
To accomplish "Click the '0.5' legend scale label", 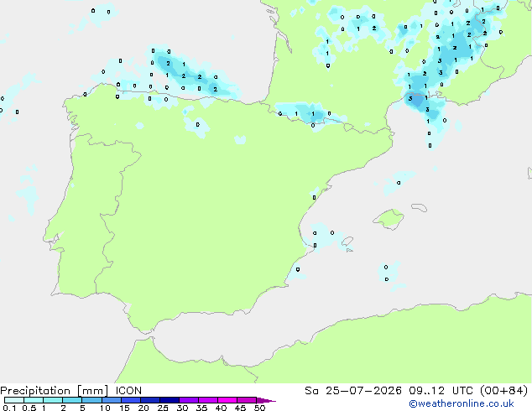I will [29, 408].
